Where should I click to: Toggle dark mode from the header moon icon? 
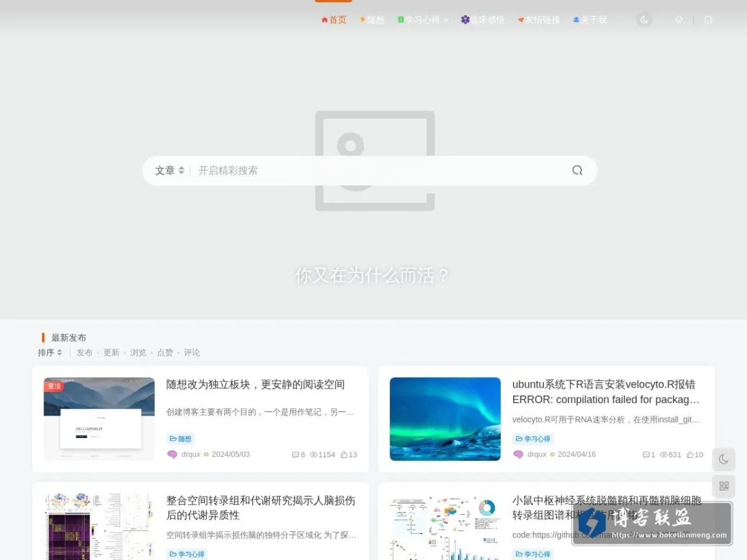click(644, 20)
